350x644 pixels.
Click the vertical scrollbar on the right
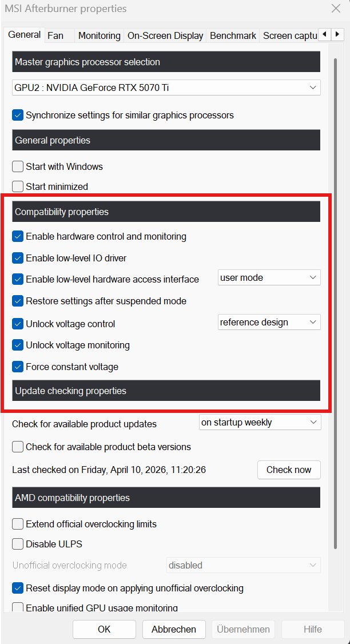pos(336,286)
